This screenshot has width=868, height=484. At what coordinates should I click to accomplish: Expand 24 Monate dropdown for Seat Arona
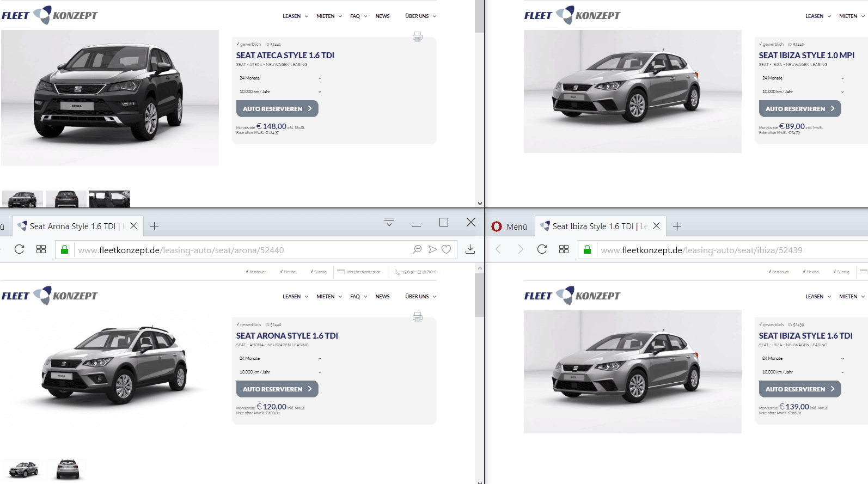pyautogui.click(x=280, y=358)
